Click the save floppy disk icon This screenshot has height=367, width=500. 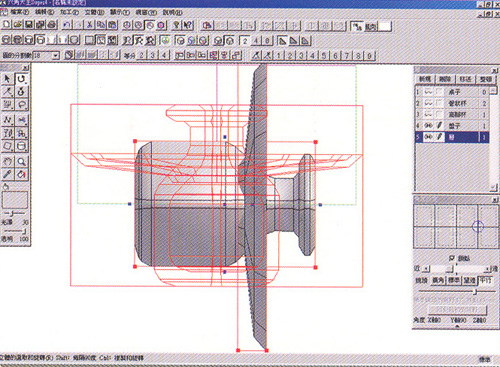click(x=29, y=25)
